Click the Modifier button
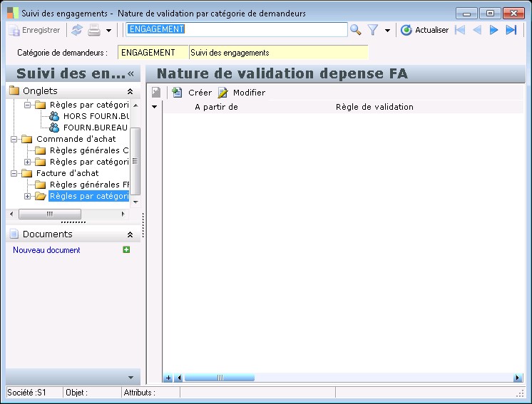The width and height of the screenshot is (532, 404). click(242, 93)
